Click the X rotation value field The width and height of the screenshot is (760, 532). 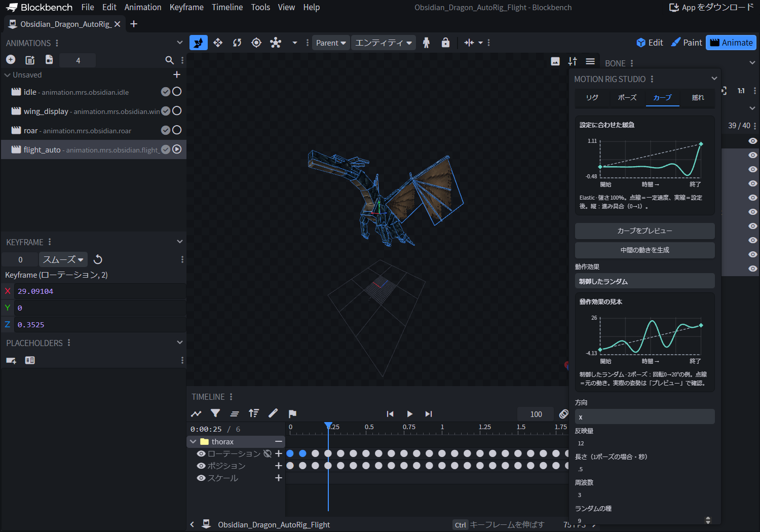coord(100,291)
